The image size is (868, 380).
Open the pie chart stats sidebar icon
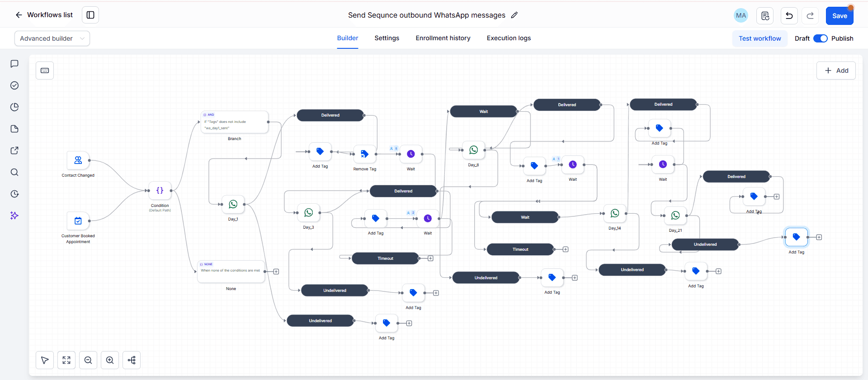click(14, 107)
